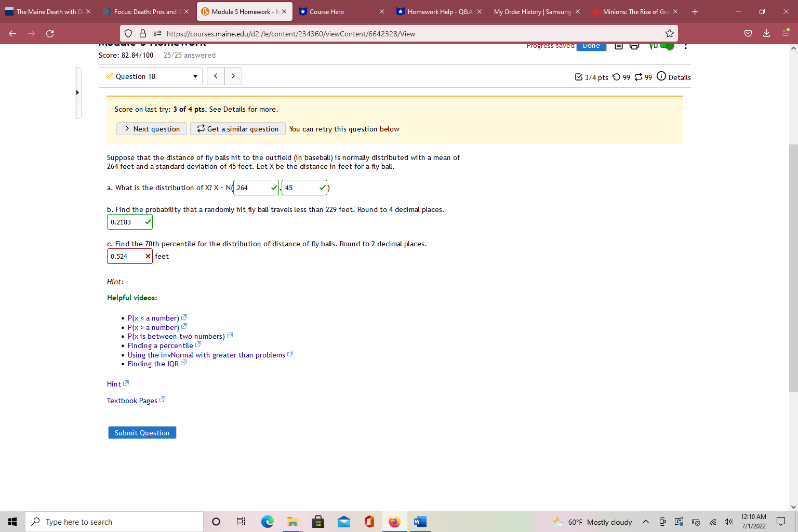
Task: Open the three-dot options menu
Action: tap(686, 46)
